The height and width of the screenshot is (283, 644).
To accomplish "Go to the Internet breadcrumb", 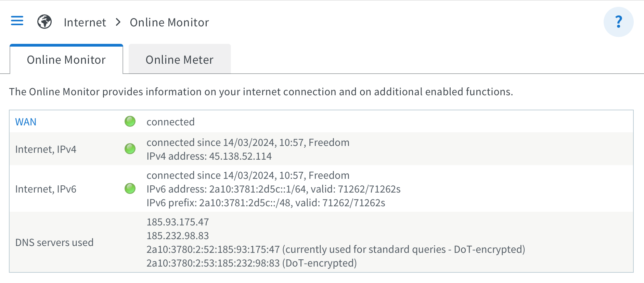I will (85, 23).
